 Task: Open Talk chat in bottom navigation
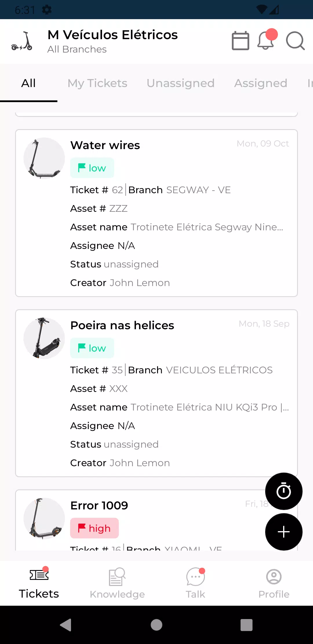pos(196,583)
